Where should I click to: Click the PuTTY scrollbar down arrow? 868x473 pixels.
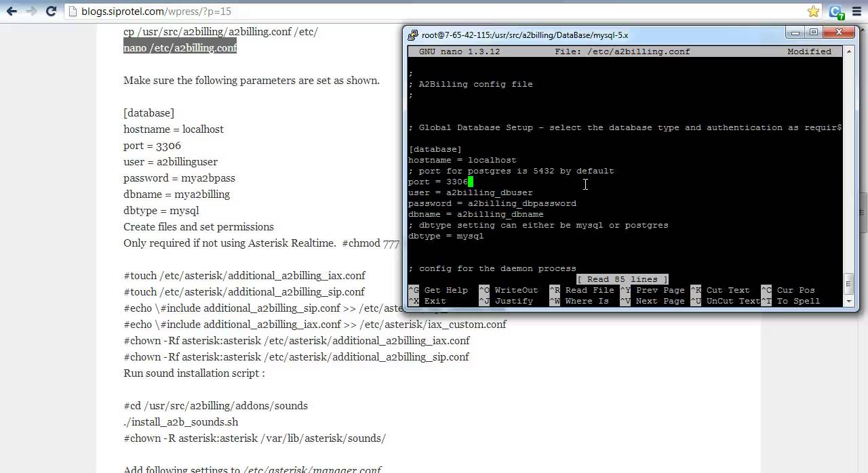point(848,301)
